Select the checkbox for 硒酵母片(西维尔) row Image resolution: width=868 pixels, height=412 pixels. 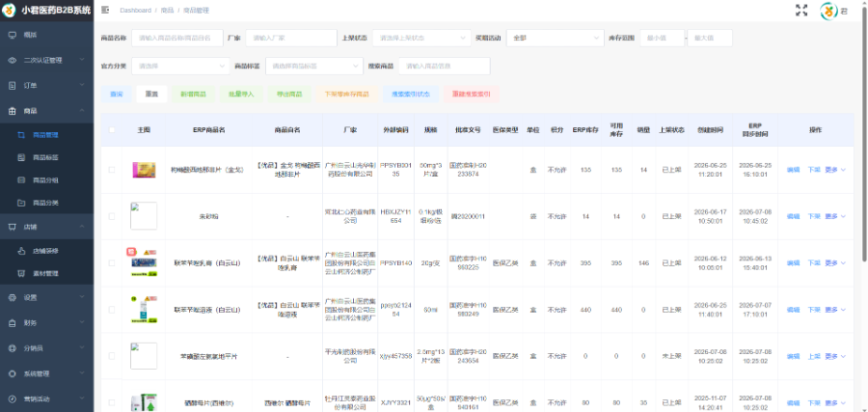tap(112, 402)
